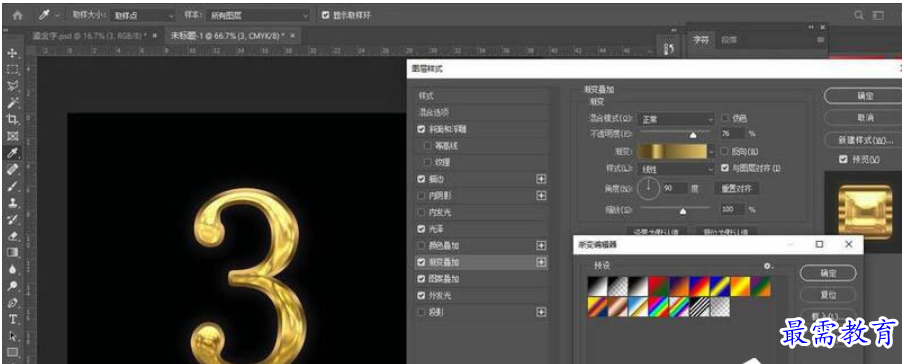Select the Healing Brush tool

pyautogui.click(x=12, y=170)
